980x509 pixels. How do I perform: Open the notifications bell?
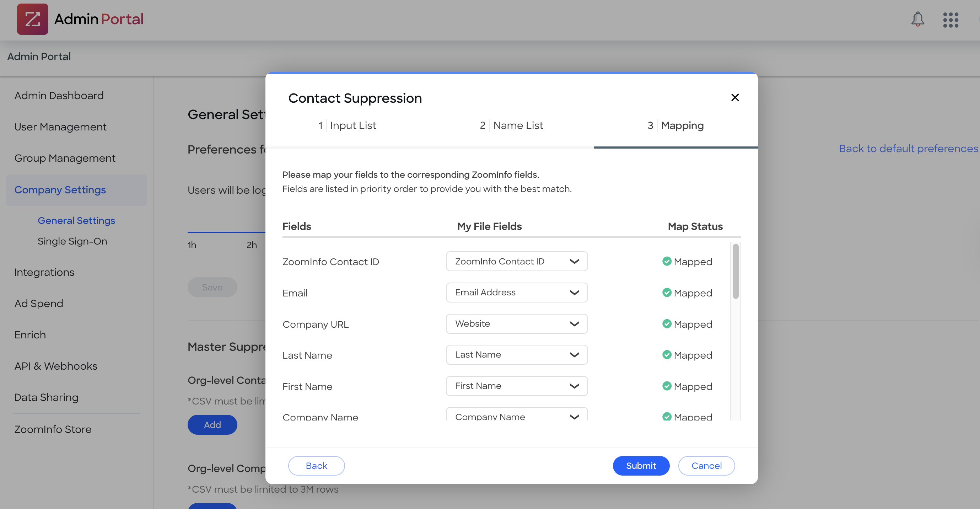coord(917,20)
